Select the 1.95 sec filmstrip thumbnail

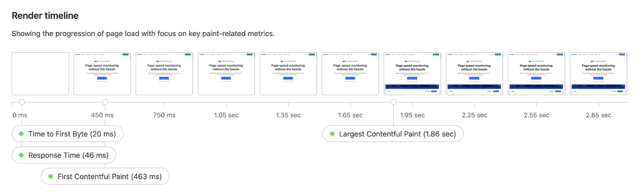[x=412, y=74]
